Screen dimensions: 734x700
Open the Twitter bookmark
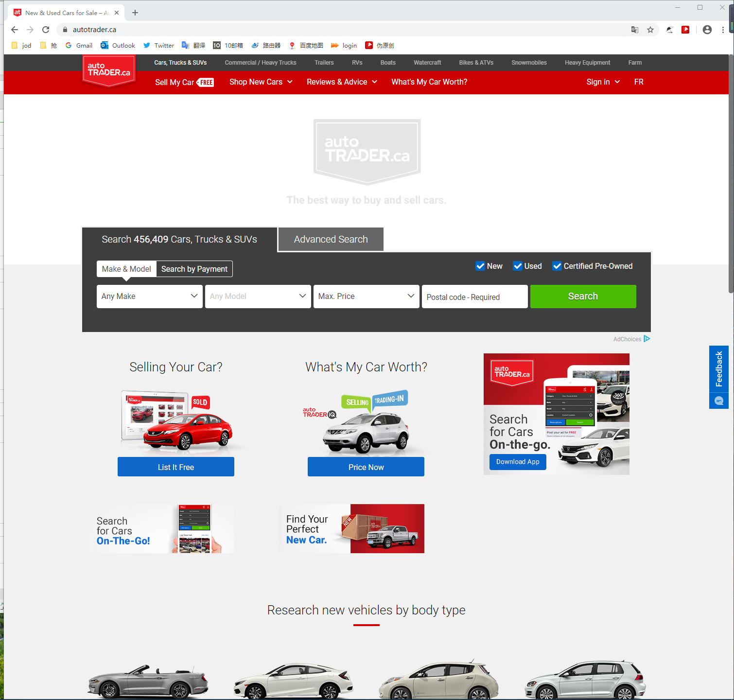tap(158, 45)
